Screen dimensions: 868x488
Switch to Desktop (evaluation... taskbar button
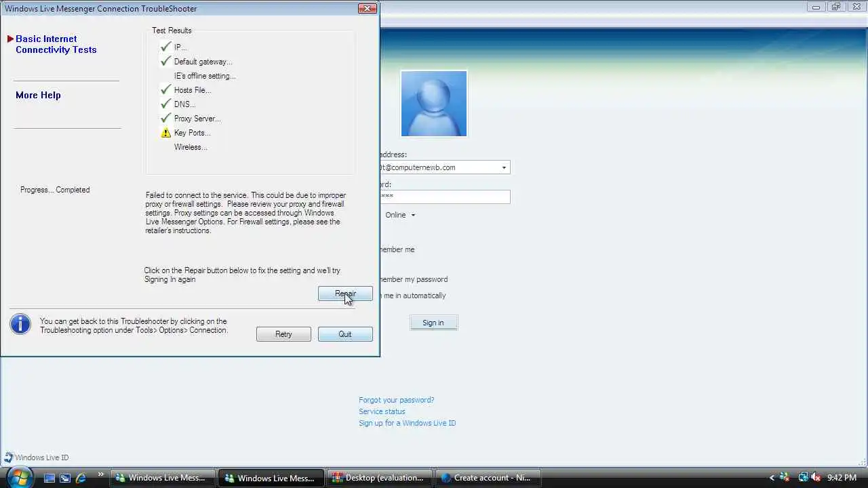pos(380,478)
